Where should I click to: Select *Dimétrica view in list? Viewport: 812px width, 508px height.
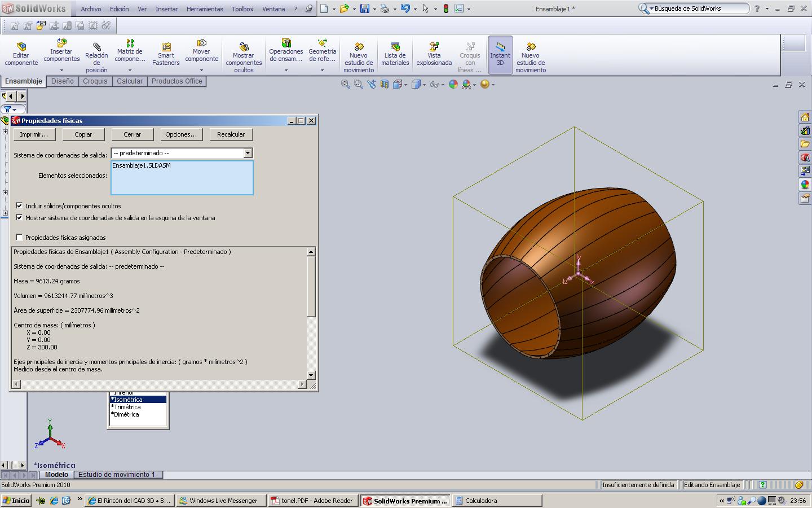[x=125, y=414]
